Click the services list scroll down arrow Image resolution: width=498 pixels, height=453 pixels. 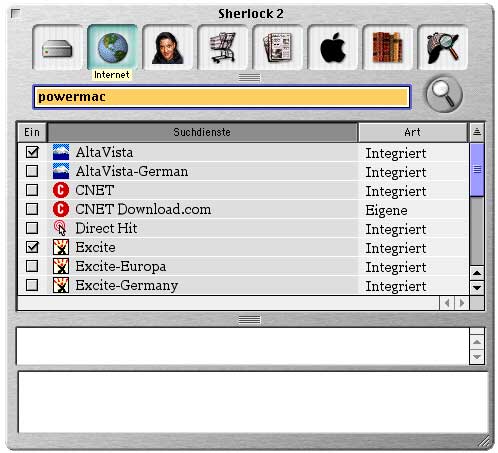click(477, 288)
